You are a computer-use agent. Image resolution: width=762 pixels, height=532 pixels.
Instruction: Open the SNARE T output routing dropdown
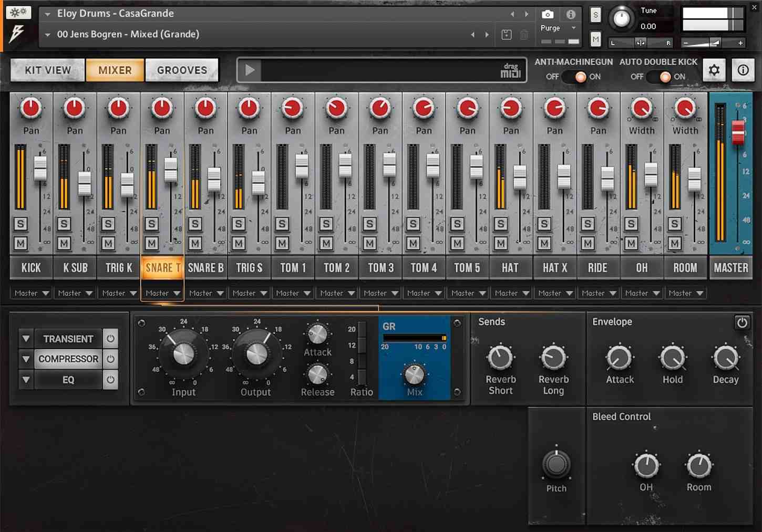tap(162, 293)
